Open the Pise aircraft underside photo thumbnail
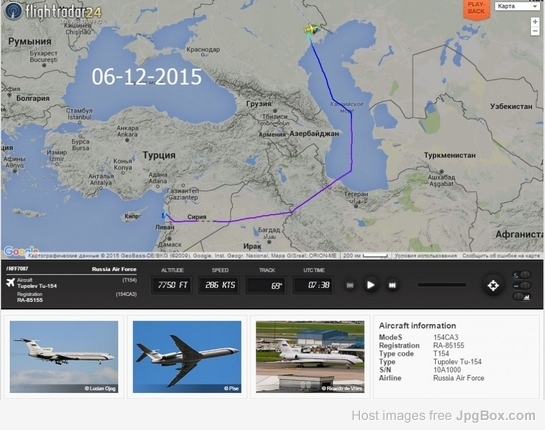 tap(187, 357)
